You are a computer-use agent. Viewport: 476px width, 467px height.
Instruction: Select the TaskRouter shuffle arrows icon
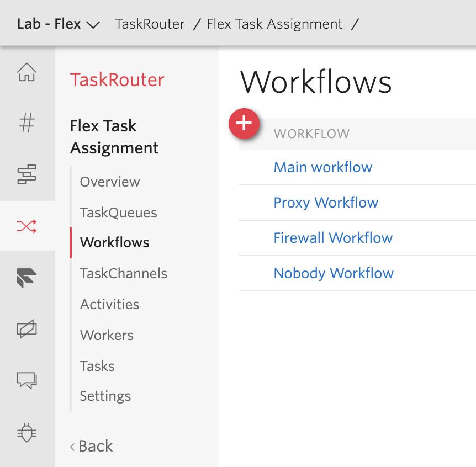click(27, 226)
